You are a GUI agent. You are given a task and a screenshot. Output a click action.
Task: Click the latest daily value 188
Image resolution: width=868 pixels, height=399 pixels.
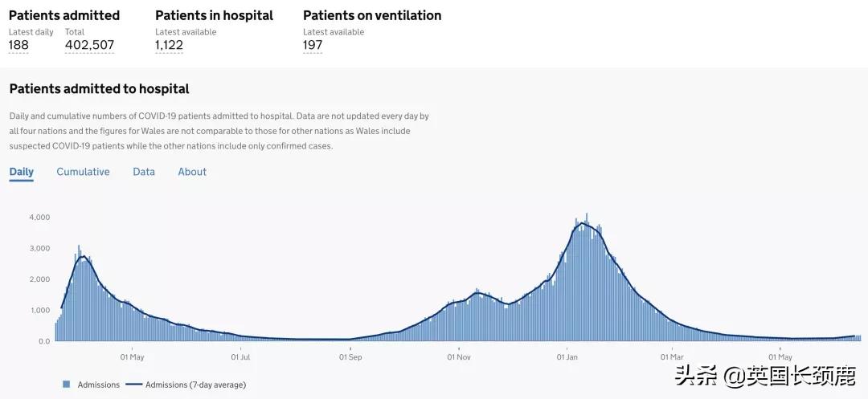coord(18,46)
